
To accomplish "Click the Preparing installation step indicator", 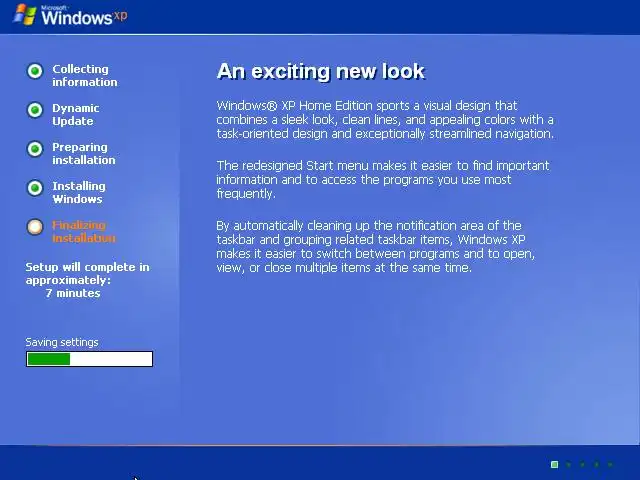I will 35,149.
